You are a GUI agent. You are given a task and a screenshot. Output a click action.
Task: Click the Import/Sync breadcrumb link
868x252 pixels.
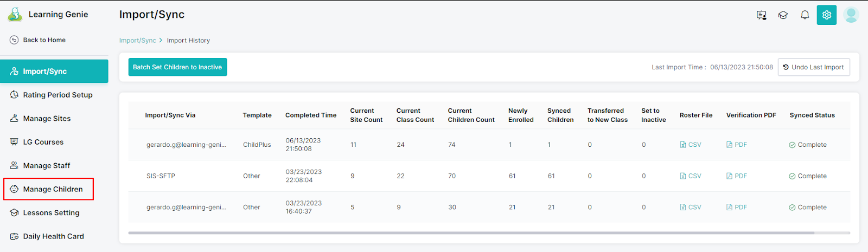click(x=137, y=41)
